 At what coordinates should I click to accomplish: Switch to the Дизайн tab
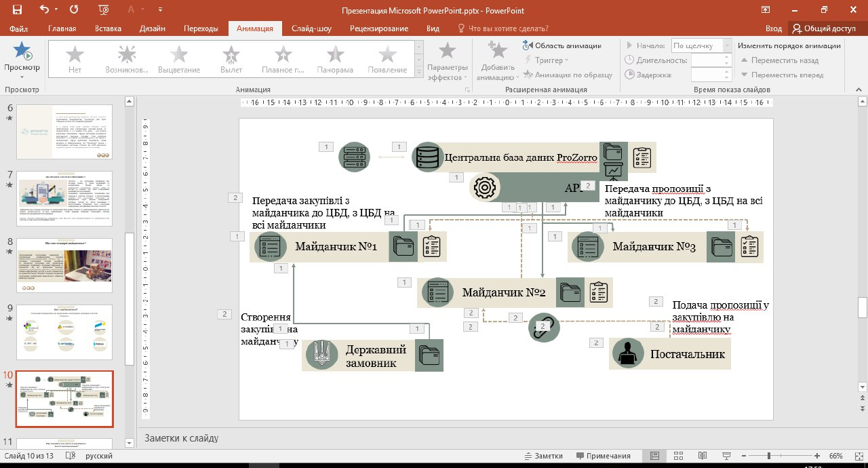tap(153, 28)
